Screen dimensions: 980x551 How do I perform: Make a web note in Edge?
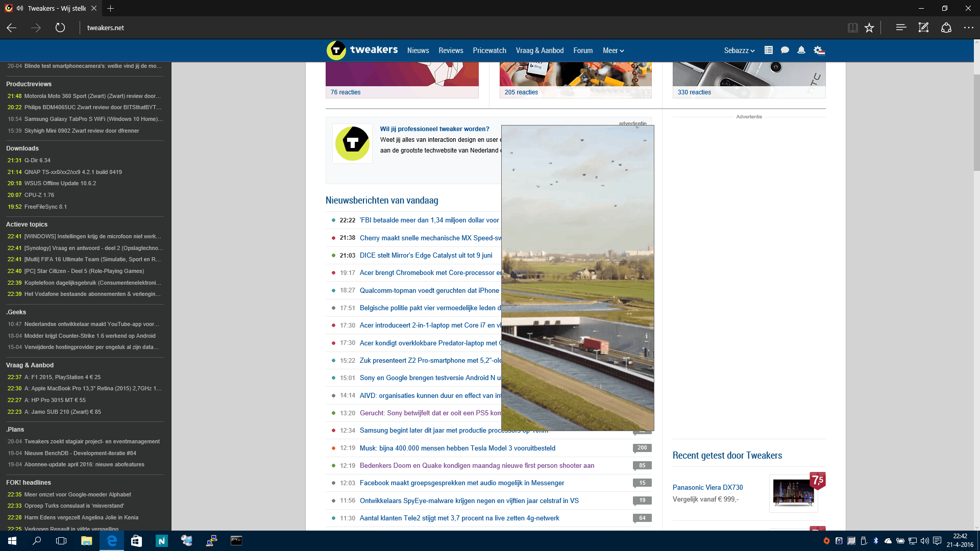(x=923, y=28)
